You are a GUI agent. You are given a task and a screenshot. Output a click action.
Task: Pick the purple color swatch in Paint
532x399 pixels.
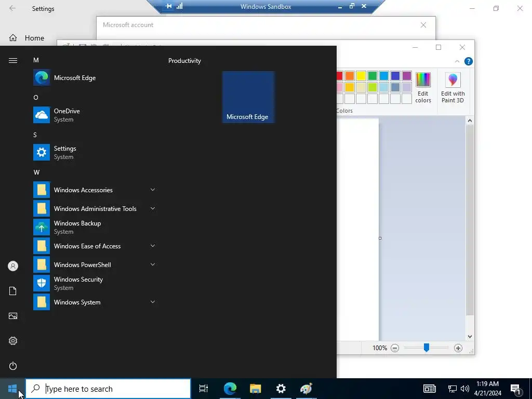(x=407, y=76)
